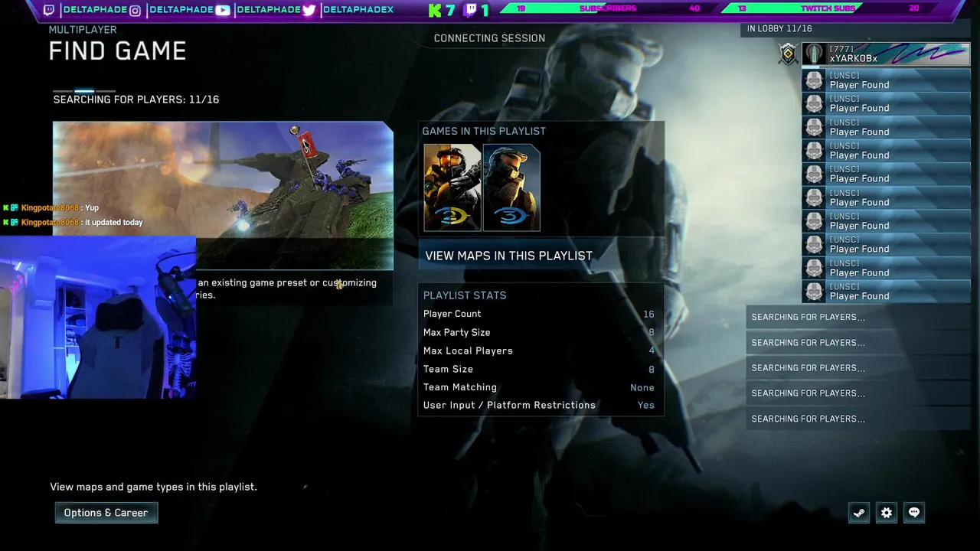The width and height of the screenshot is (980, 551).
Task: Click the 'MULTIPLAYER' breadcrumb label
Action: tap(83, 30)
